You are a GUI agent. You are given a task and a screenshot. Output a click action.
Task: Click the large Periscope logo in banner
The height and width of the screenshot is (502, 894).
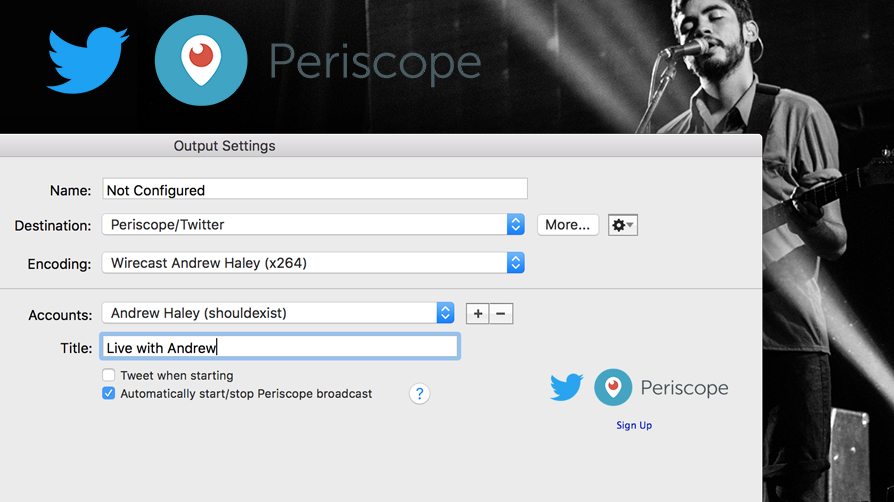pyautogui.click(x=200, y=61)
